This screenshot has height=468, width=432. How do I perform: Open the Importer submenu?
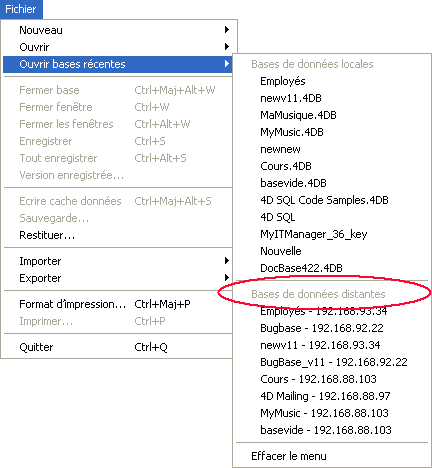point(117,261)
